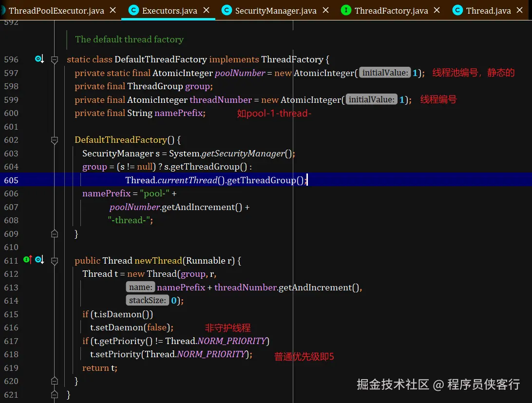Click the initialValue hint on line 597
This screenshot has height=403, width=532.
(385, 73)
